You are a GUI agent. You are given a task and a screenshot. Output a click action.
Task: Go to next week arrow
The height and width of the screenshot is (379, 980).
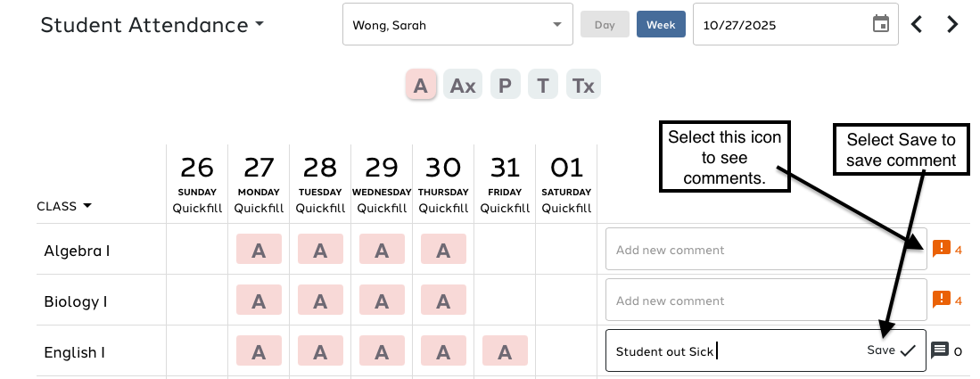click(952, 24)
